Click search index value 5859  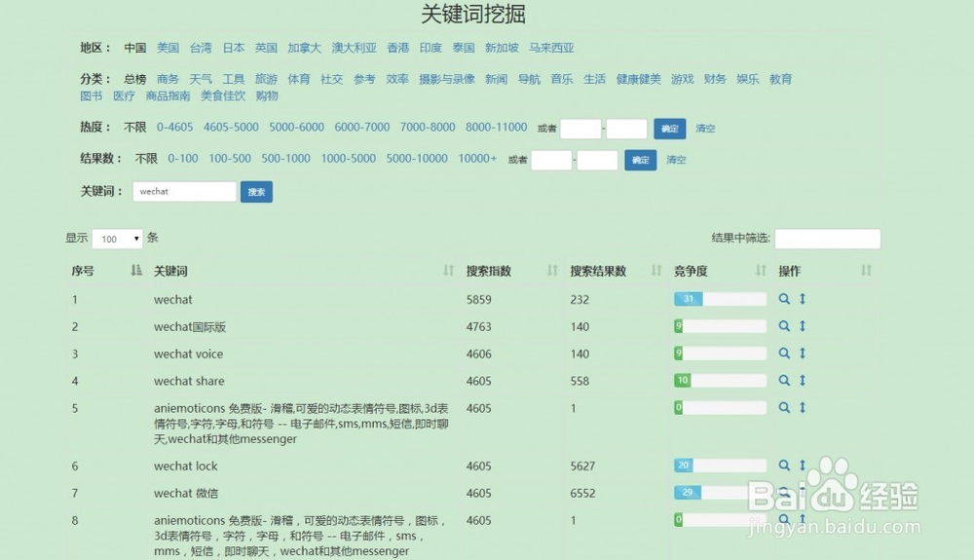click(x=479, y=299)
